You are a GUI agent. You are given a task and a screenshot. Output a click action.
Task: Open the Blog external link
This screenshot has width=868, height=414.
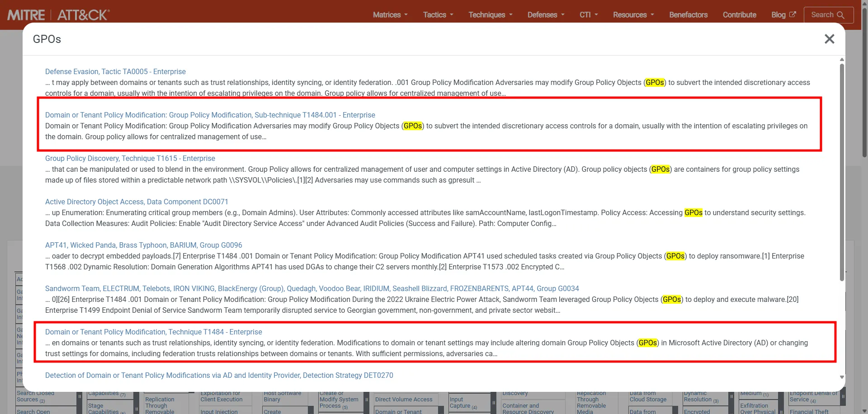(783, 15)
